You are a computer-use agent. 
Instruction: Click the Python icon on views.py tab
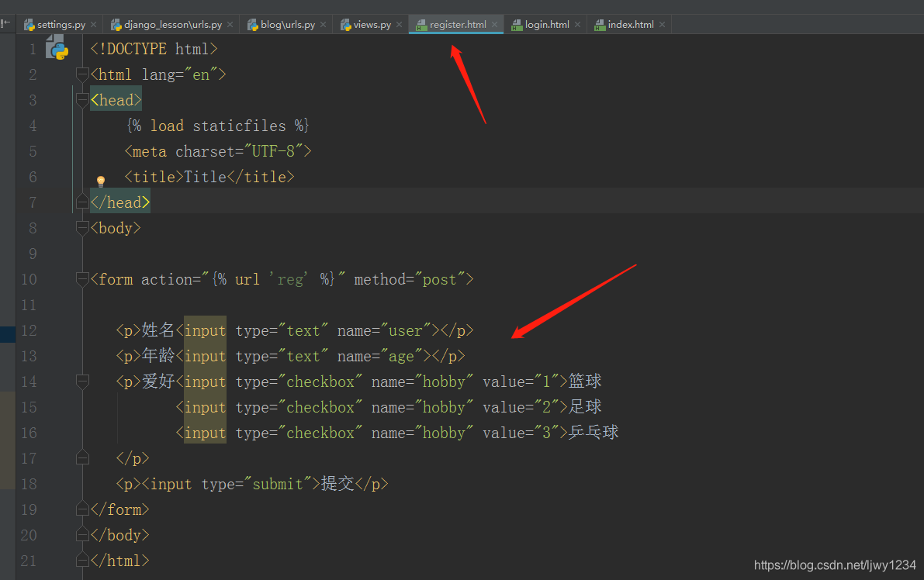[346, 25]
